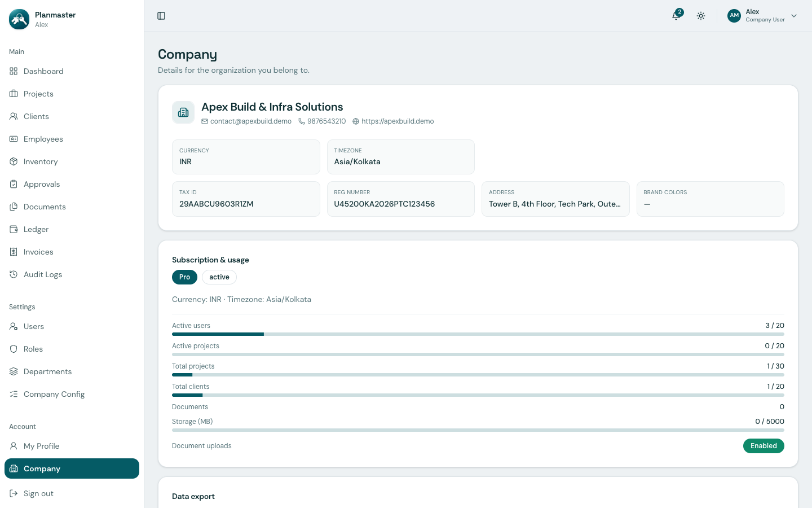Click the contact@apexbuild.demo email

[x=251, y=121]
